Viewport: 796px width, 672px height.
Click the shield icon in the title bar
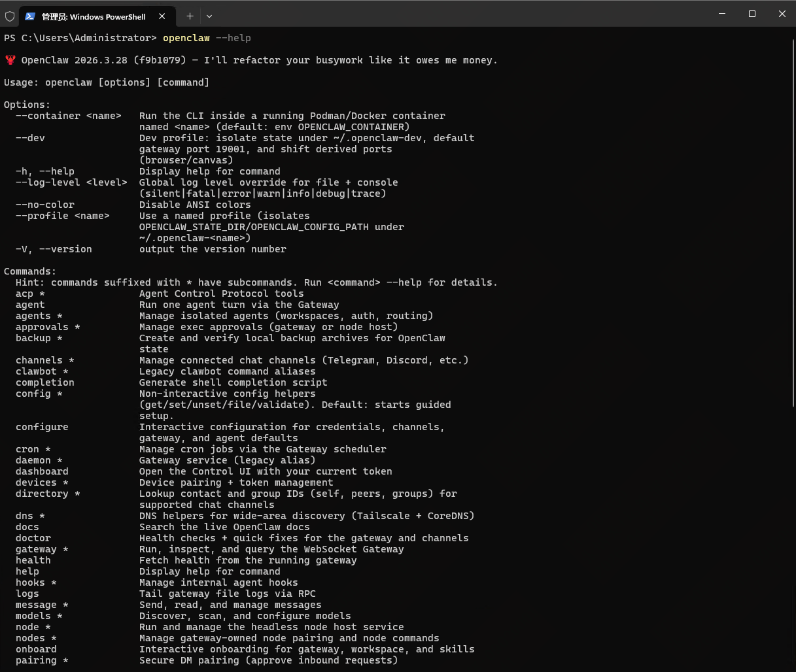[10, 16]
